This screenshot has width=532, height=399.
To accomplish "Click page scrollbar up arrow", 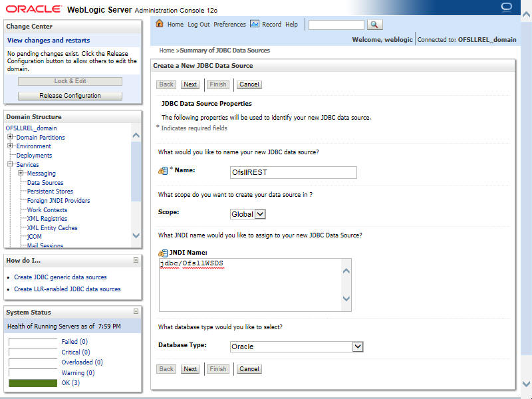I will [x=526, y=15].
